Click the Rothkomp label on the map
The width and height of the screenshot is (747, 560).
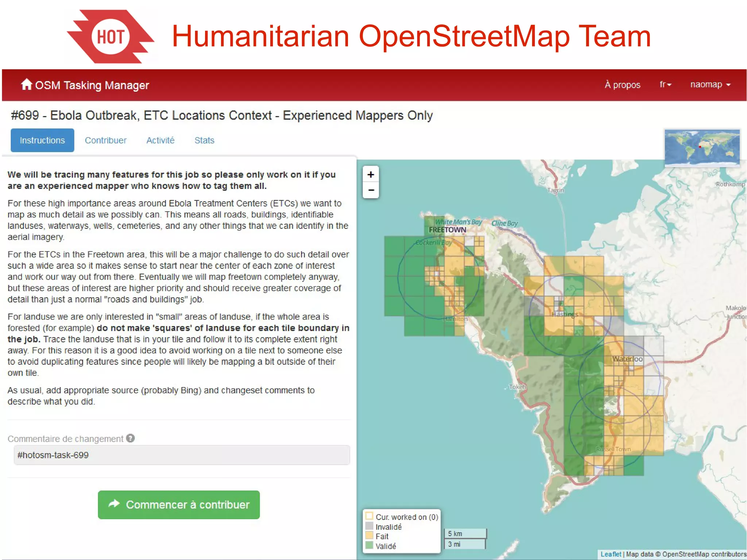tap(730, 184)
